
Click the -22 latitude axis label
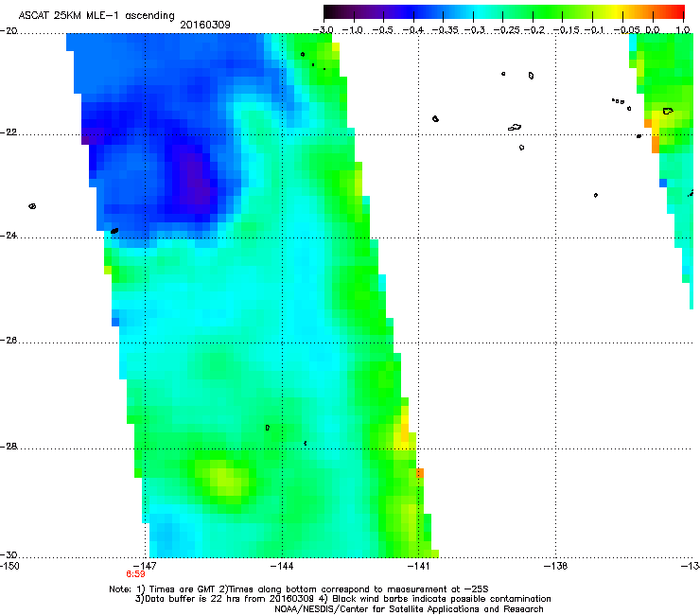pos(9,132)
